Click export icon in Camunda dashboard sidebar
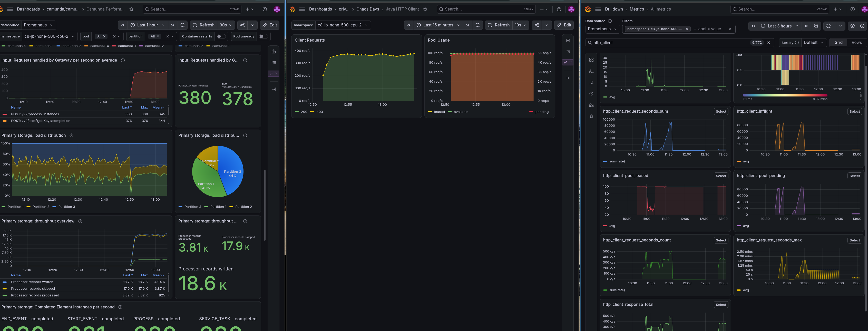 (x=274, y=52)
